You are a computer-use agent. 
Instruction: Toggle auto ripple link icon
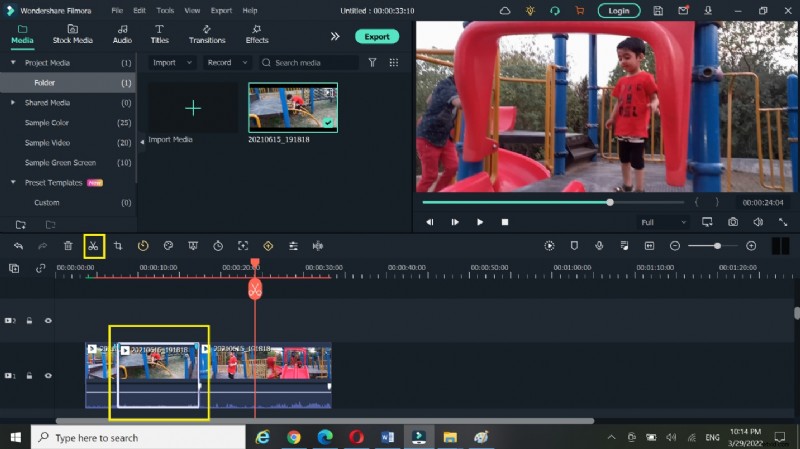pos(40,268)
